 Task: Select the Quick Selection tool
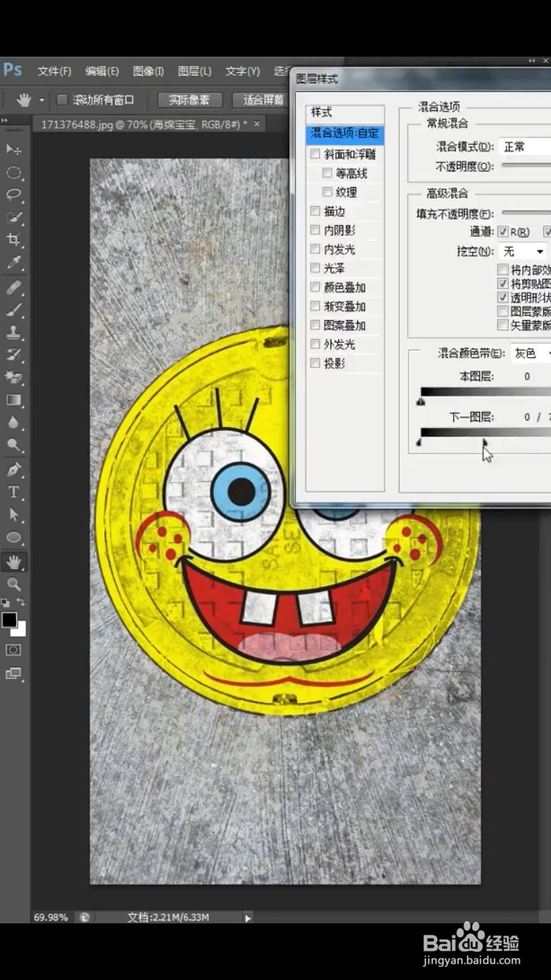14,217
